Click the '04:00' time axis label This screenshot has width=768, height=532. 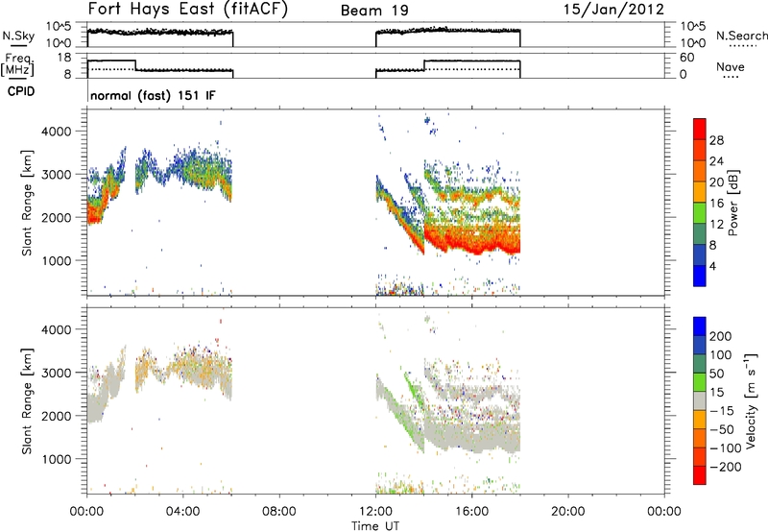(x=182, y=512)
